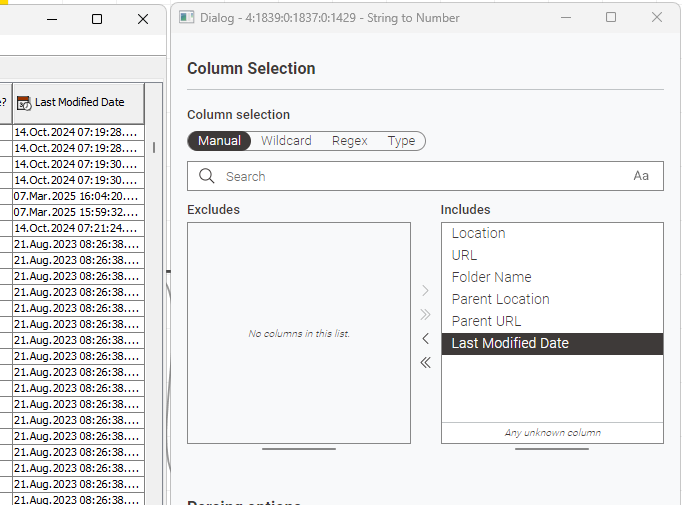This screenshot has width=682, height=505.
Task: Type in the column Search field
Action: coord(420,176)
